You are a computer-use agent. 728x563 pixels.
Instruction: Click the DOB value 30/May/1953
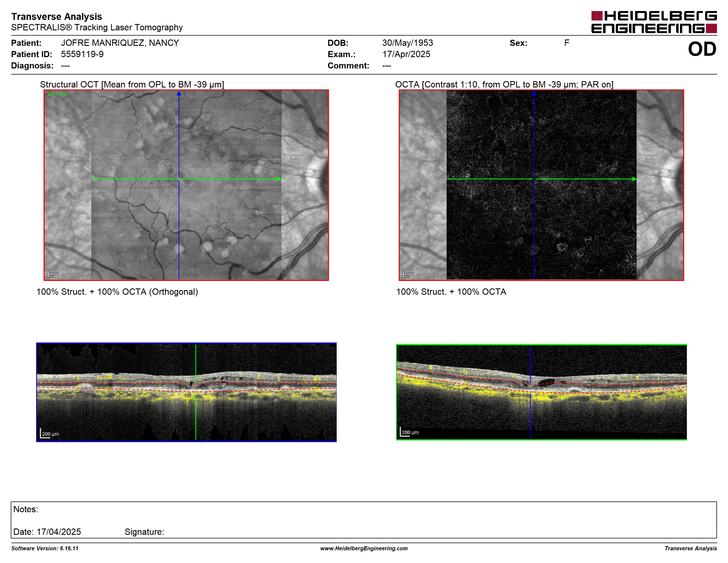408,43
